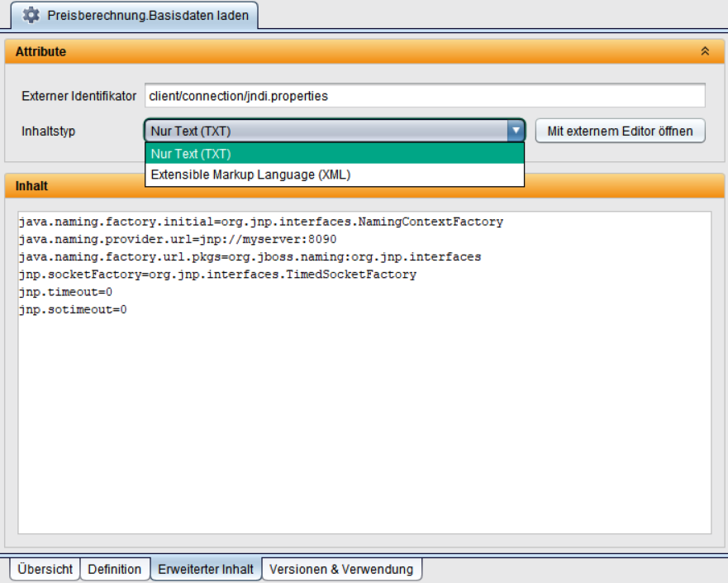The height and width of the screenshot is (583, 728).
Task: Open the Definition tab
Action: tap(114, 569)
